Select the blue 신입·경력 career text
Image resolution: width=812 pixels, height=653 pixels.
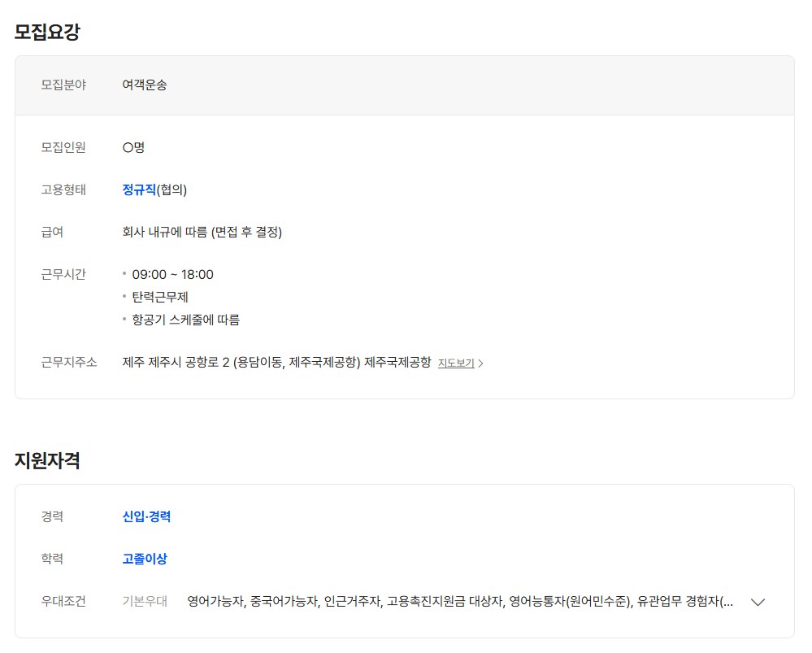coord(146,516)
